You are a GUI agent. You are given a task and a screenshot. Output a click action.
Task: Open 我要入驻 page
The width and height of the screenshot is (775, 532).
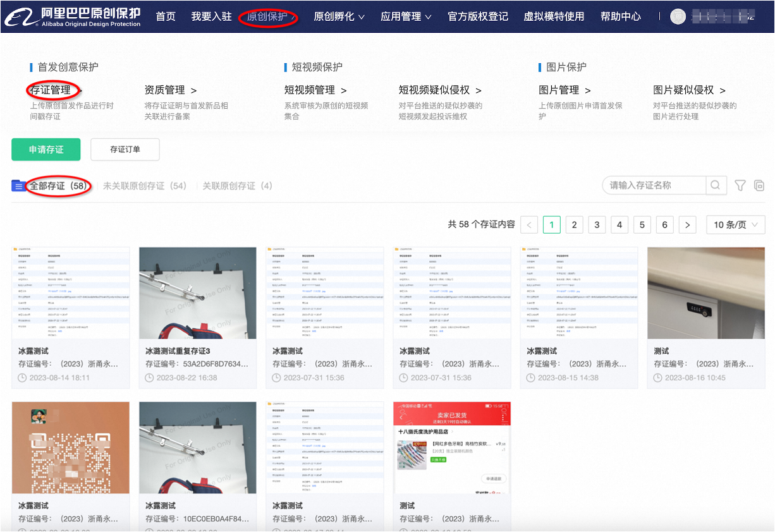(x=211, y=17)
